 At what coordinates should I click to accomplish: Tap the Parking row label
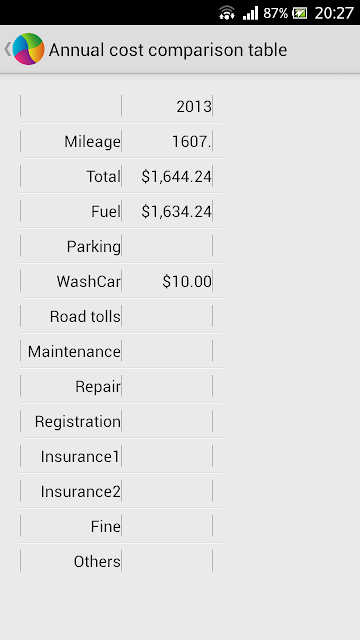tap(93, 247)
